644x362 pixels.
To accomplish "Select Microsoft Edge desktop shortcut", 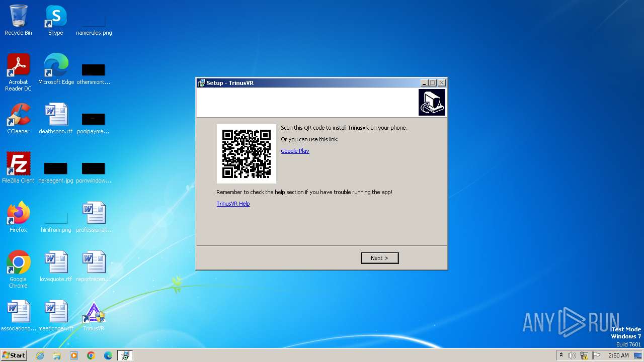I will coord(56,69).
